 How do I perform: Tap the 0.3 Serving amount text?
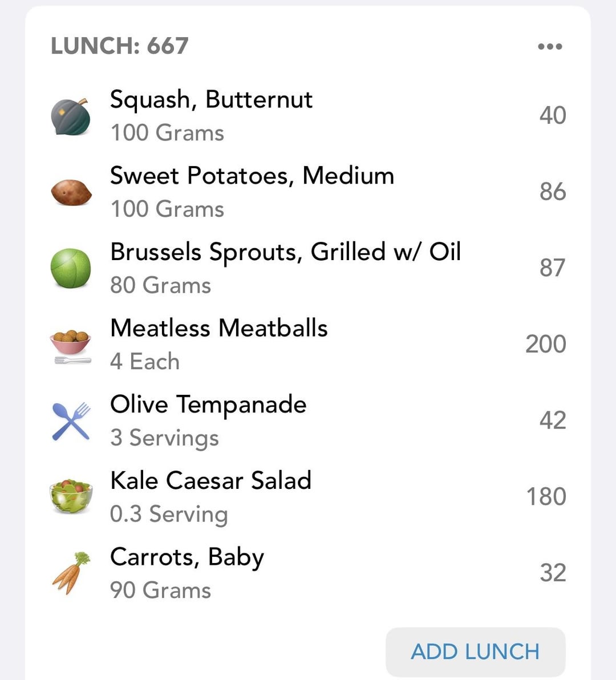168,514
